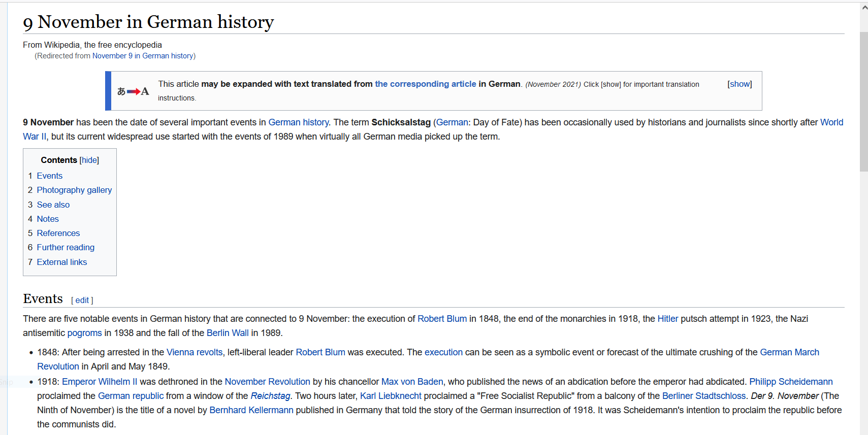
Task: Open the Bernhard Kellermann link
Action: click(251, 410)
